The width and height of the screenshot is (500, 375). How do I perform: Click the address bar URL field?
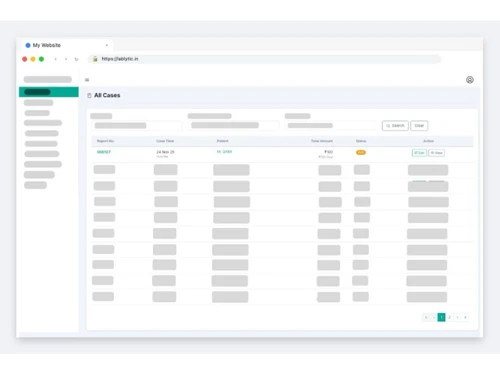point(264,59)
